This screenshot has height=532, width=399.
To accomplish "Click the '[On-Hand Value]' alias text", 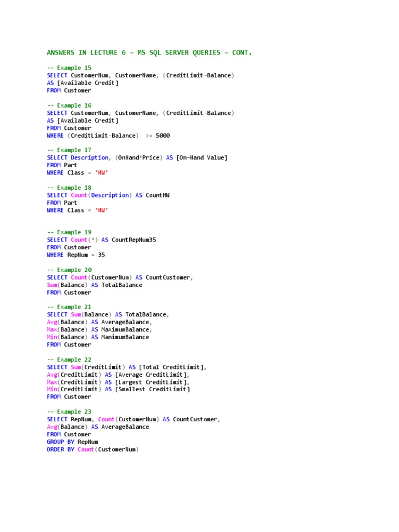I will [202, 158].
